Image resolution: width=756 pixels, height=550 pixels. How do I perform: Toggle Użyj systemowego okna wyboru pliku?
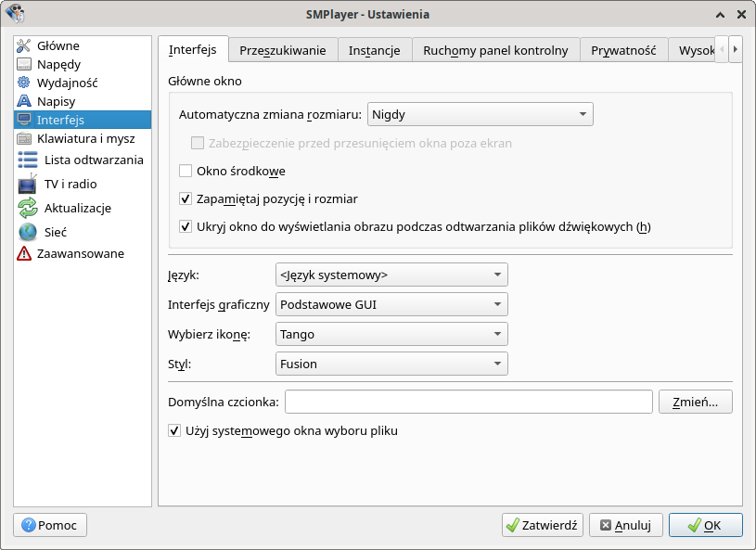click(174, 430)
